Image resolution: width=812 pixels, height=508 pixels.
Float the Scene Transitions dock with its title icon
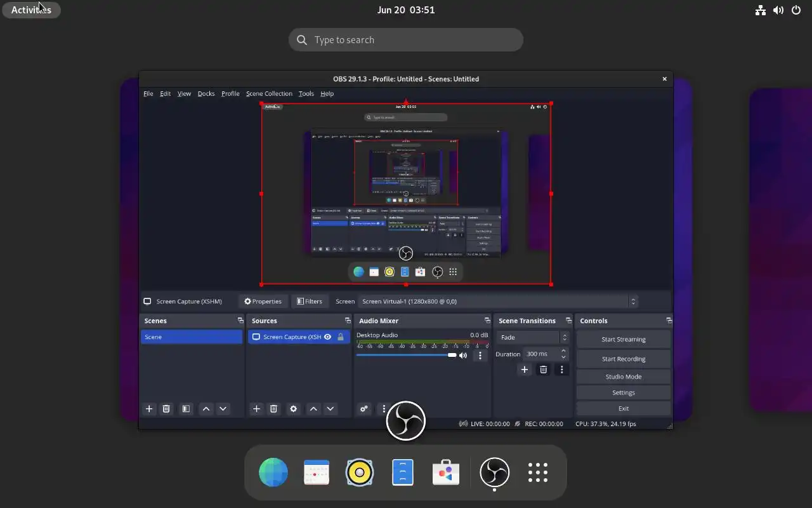pos(568,321)
